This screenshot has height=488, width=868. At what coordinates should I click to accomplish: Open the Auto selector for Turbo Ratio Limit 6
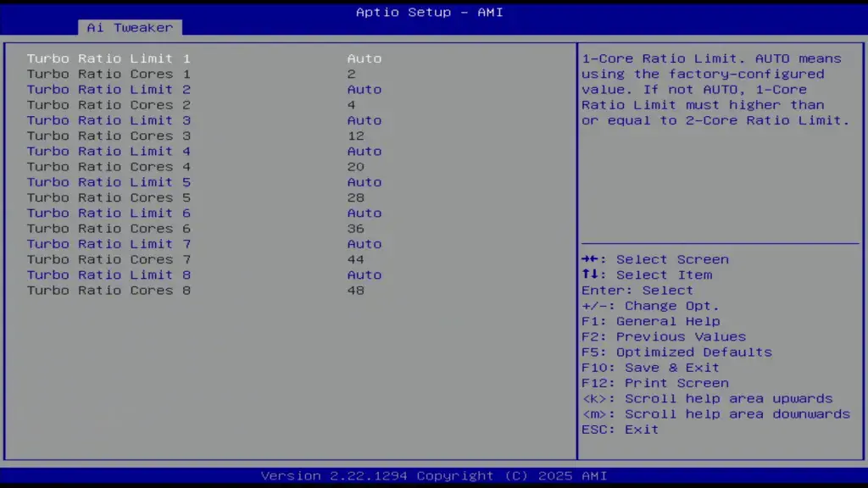click(x=364, y=213)
